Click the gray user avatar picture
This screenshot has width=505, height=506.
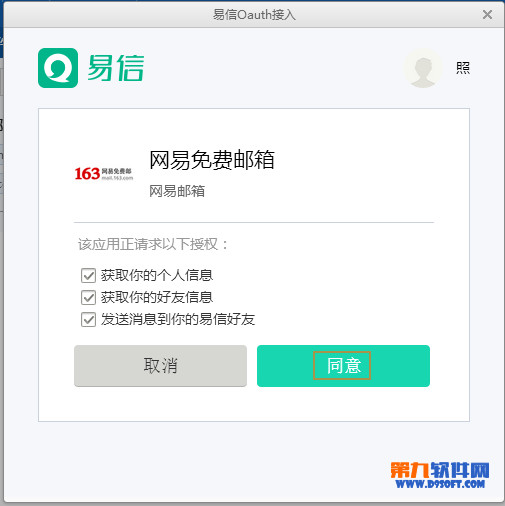click(x=423, y=68)
